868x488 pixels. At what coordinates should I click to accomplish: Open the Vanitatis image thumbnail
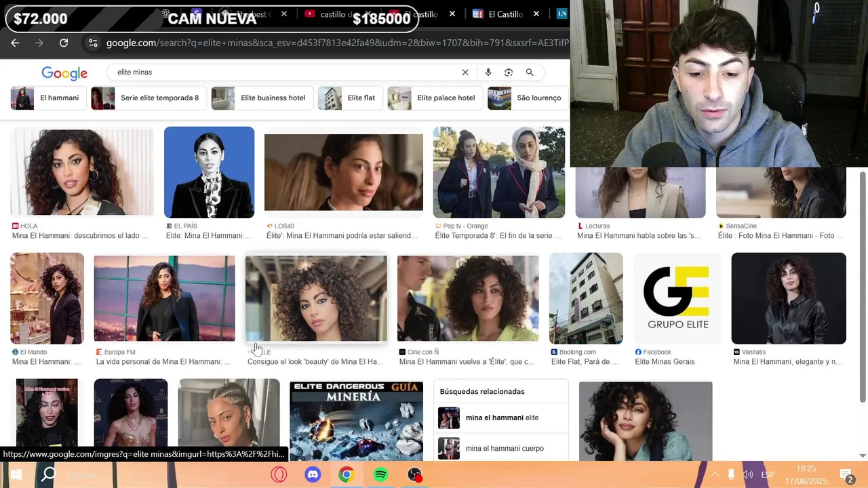(789, 298)
